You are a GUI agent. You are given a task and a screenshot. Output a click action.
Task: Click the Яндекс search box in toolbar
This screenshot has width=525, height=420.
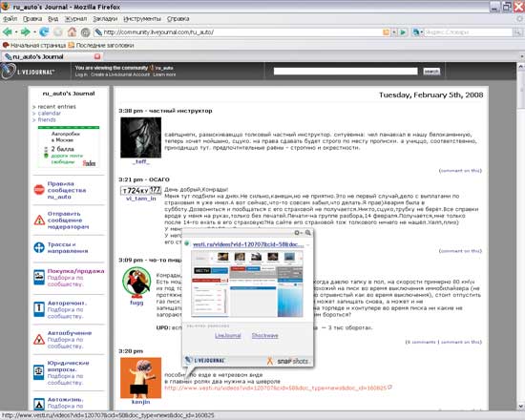click(x=468, y=32)
